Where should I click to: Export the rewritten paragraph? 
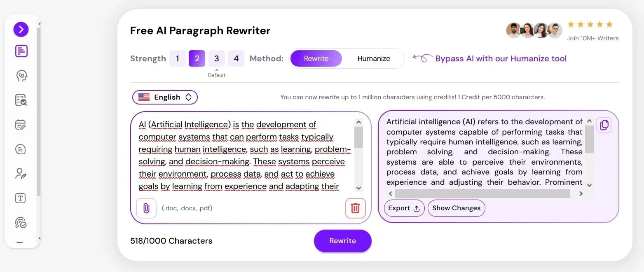tap(404, 208)
